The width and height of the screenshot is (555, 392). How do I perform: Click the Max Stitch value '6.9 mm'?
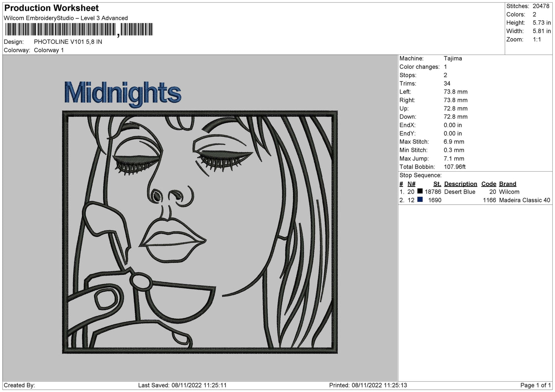[x=454, y=142]
